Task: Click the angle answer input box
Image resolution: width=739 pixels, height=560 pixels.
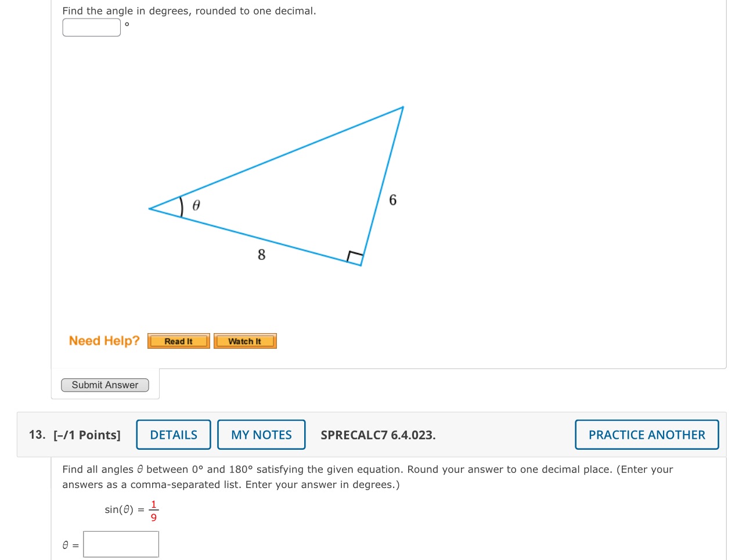Action: [x=91, y=27]
